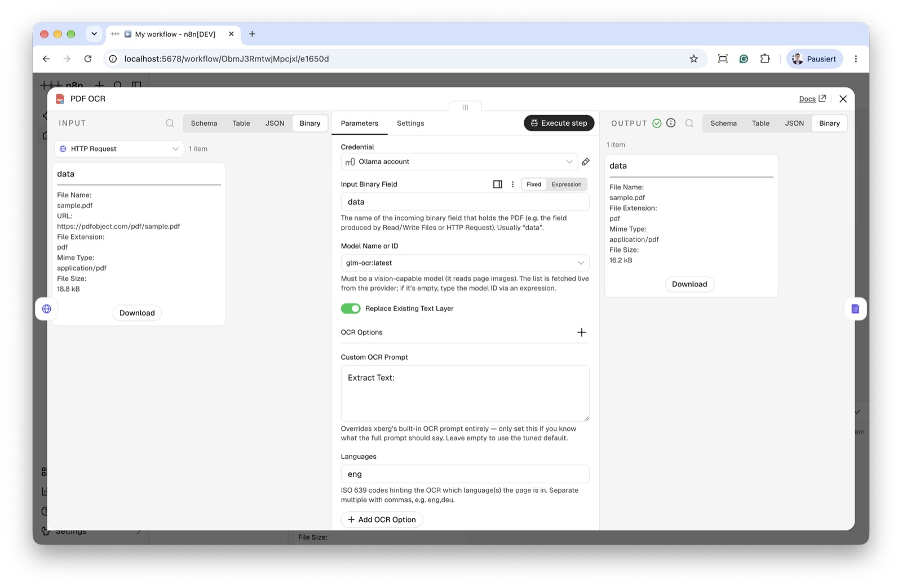The height and width of the screenshot is (588, 902).
Task: Click into the Custom OCR Prompt textarea
Action: (x=465, y=394)
